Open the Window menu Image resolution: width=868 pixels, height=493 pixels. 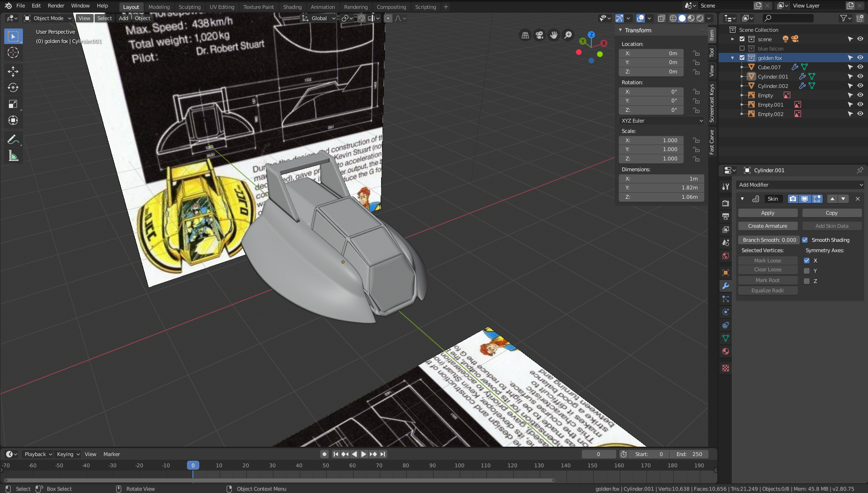(80, 6)
